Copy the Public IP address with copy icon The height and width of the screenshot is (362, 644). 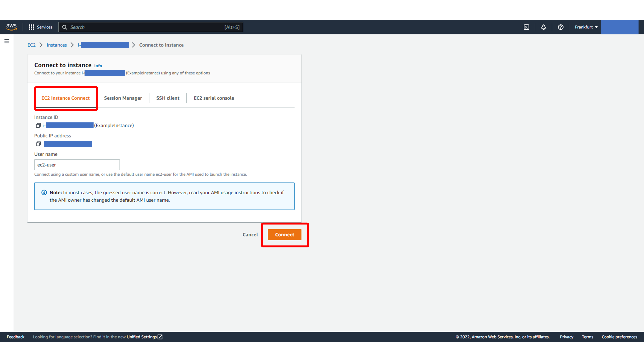(38, 144)
